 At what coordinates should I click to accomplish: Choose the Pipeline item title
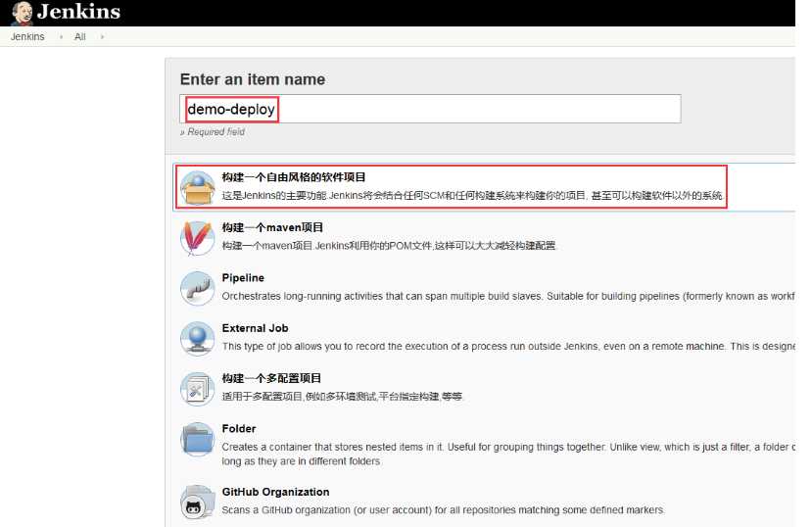pyautogui.click(x=243, y=277)
